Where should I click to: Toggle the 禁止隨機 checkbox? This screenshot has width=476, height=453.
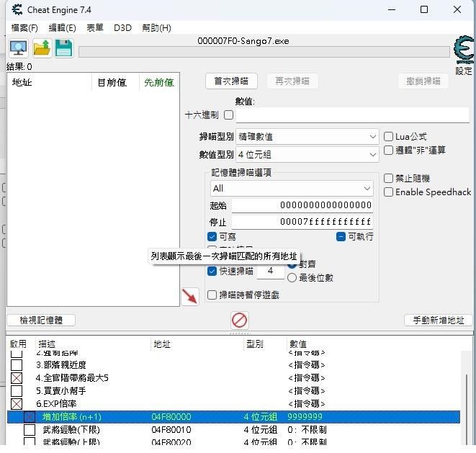(x=388, y=178)
